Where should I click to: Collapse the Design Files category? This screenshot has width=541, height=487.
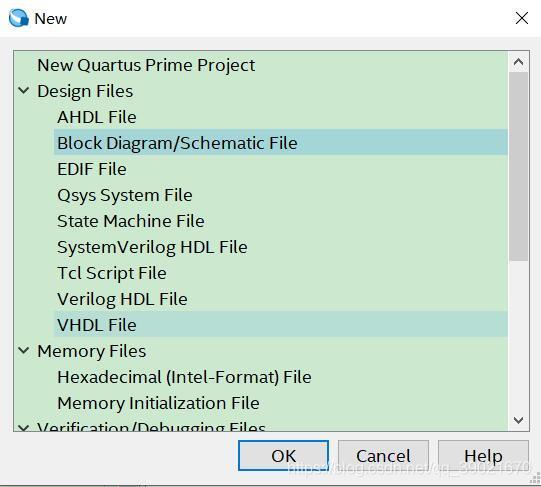[x=23, y=91]
